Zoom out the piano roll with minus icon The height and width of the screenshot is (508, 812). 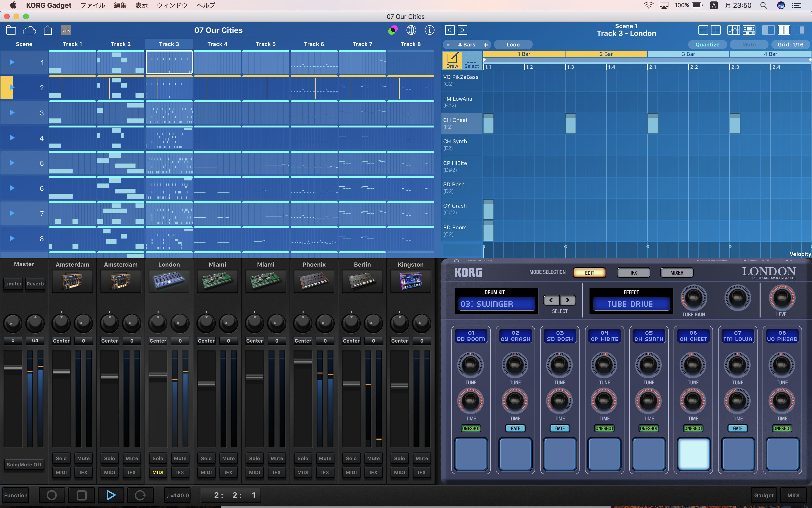pyautogui.click(x=703, y=30)
